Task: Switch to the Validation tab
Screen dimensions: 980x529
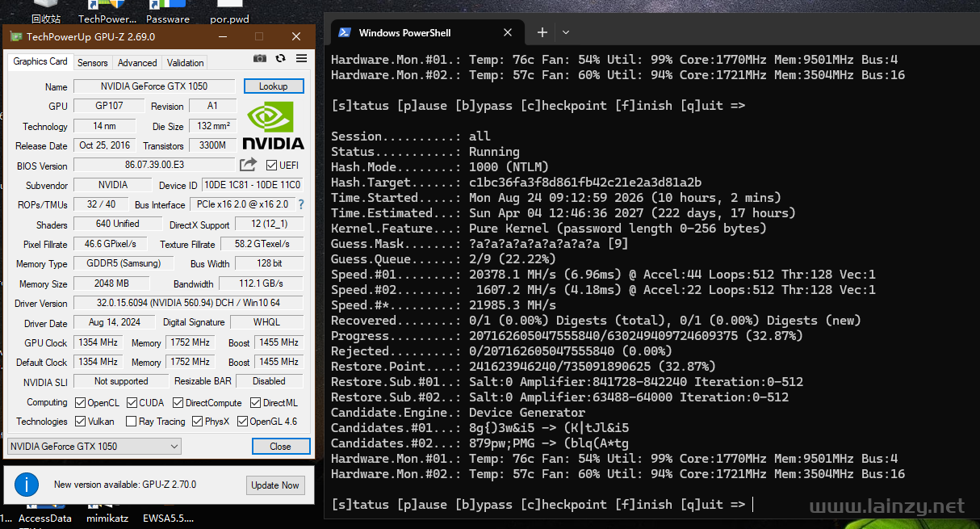Action: (185, 62)
